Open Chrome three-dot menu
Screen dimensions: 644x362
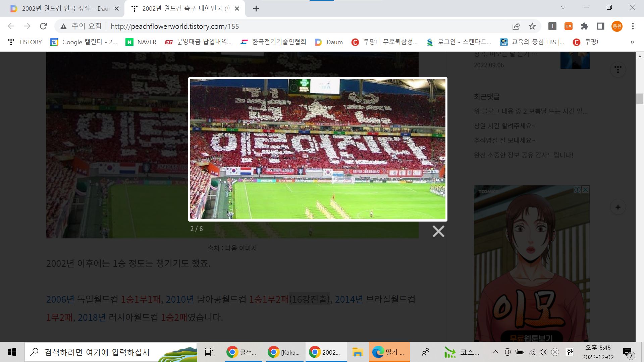[x=633, y=26]
